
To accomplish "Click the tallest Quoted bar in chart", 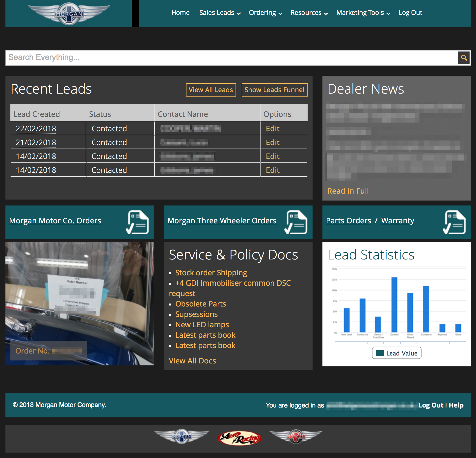I will click(x=394, y=305).
